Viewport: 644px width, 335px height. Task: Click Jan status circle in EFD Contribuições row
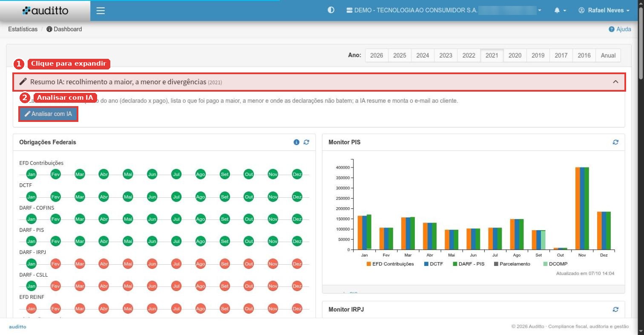coord(31,174)
